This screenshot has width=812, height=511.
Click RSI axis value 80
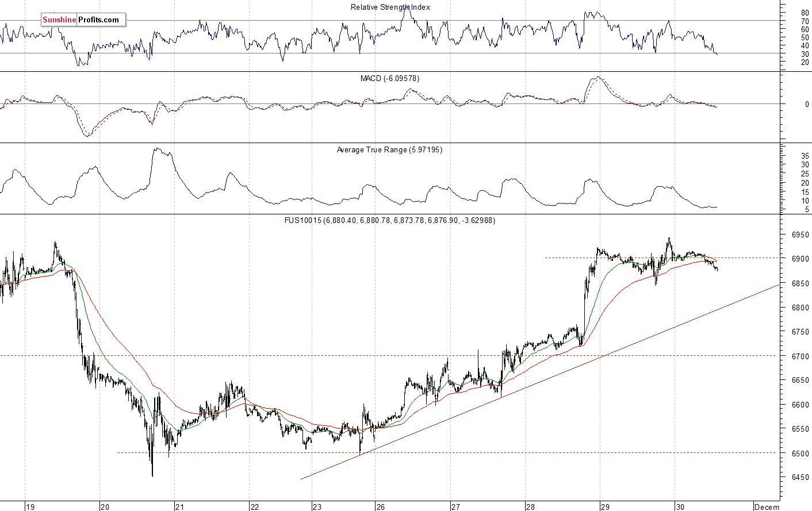click(x=805, y=13)
